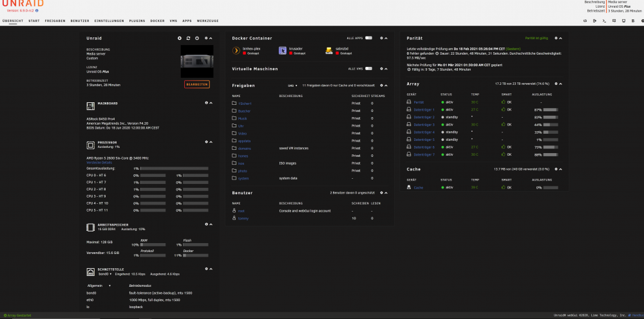Click status indicator of Datenträger 2

(442, 117)
